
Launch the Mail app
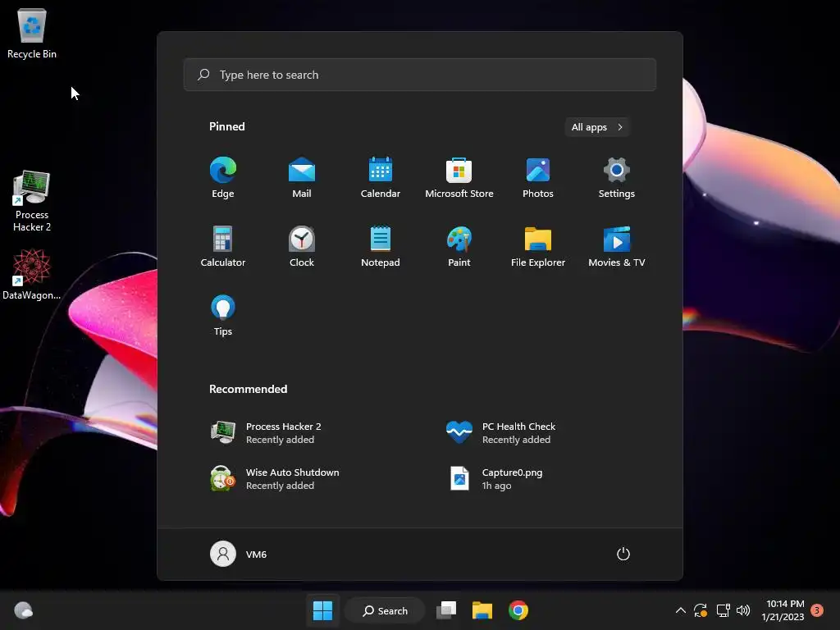pyautogui.click(x=302, y=177)
